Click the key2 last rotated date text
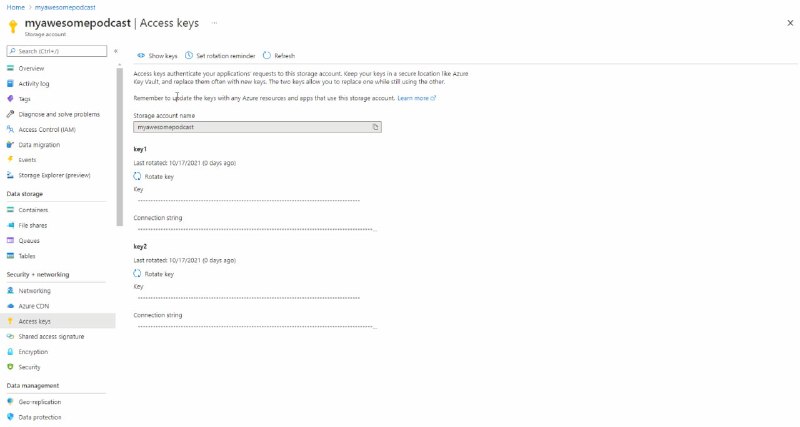The image size is (800, 427). 184,260
